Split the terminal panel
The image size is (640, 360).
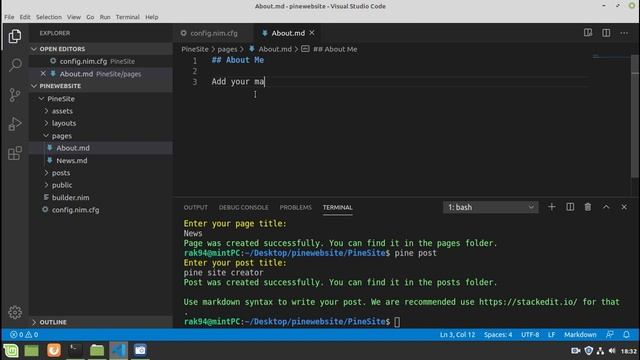[x=570, y=207]
